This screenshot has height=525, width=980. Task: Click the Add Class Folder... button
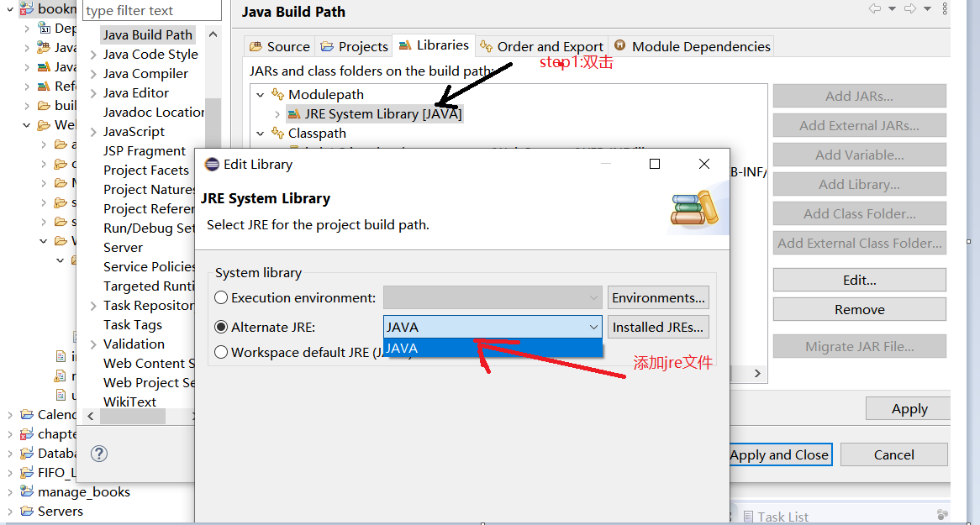click(859, 213)
